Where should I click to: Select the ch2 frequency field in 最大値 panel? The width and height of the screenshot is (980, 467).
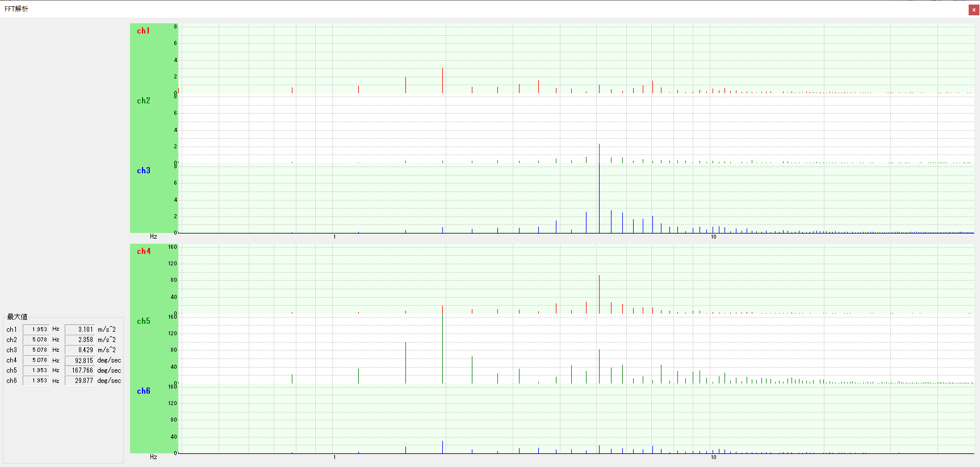[36, 340]
